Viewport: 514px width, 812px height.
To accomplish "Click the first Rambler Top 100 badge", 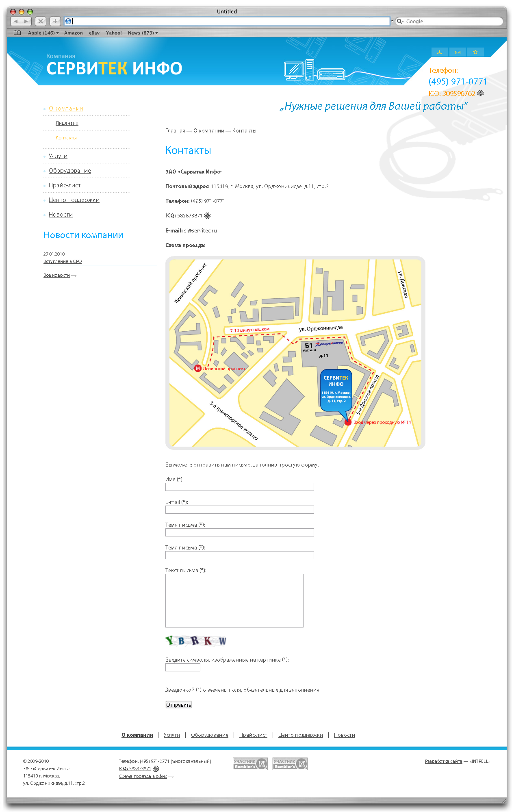I will [x=250, y=764].
